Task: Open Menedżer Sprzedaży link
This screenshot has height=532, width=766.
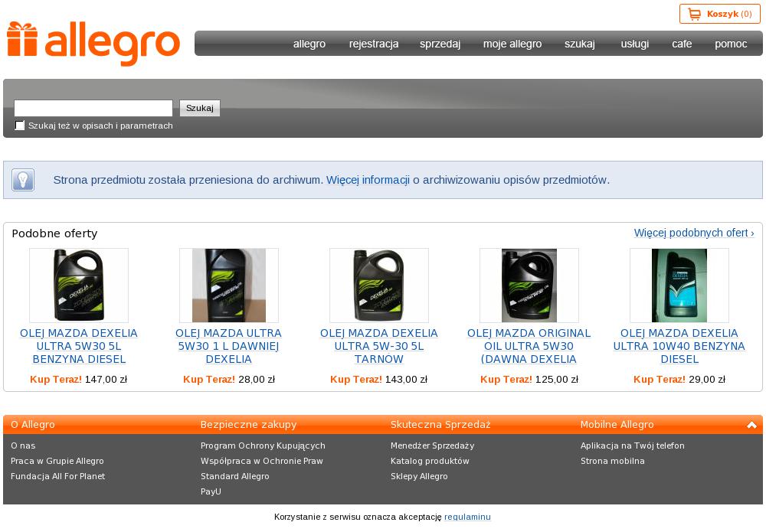Action: 432,446
